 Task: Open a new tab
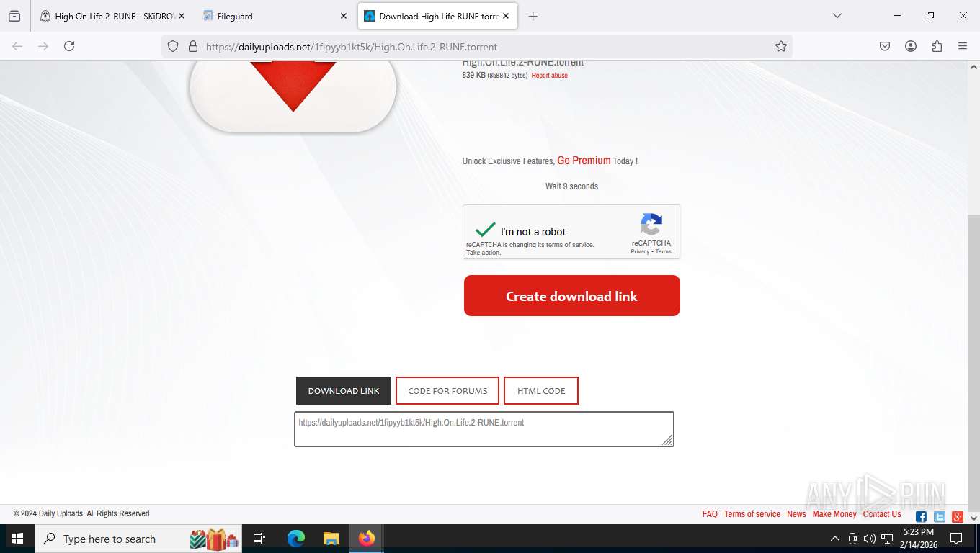click(x=533, y=16)
